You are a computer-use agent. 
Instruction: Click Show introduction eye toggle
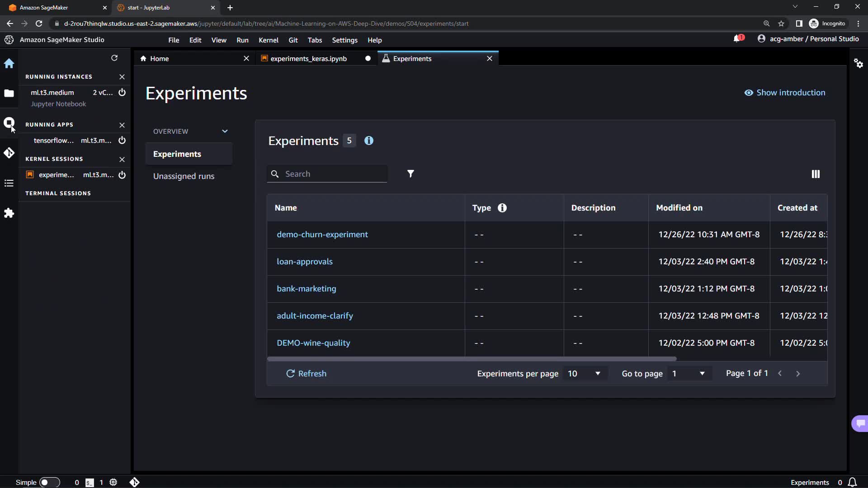pos(785,93)
